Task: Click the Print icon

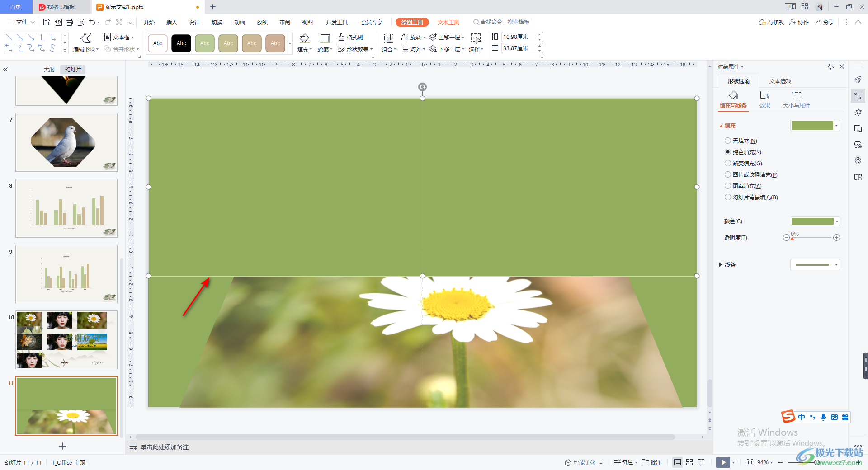Action: [69, 22]
